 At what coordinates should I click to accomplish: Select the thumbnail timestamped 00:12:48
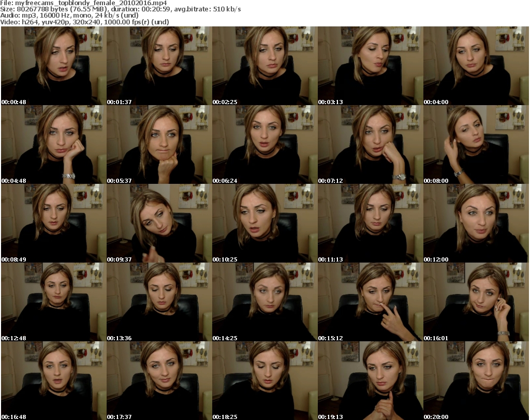[54, 302]
